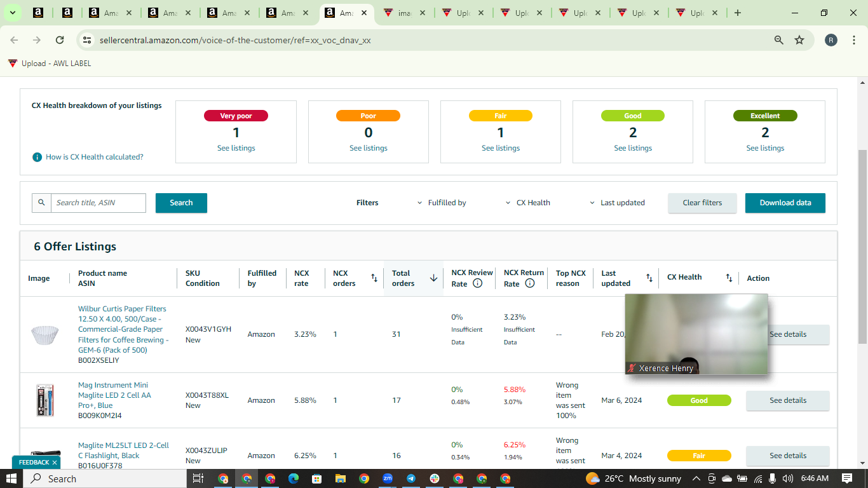
Task: Open the NCX Return Rate info icon
Action: [530, 283]
